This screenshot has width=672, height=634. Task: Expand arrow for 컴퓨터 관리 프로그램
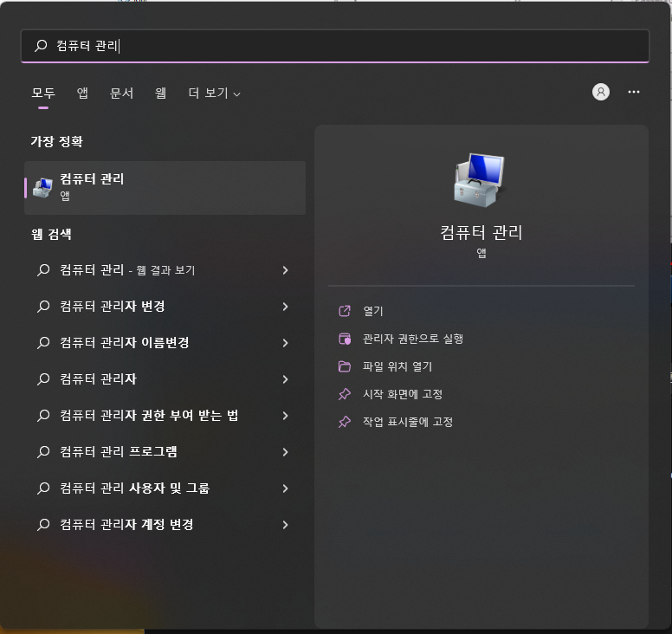(x=286, y=452)
